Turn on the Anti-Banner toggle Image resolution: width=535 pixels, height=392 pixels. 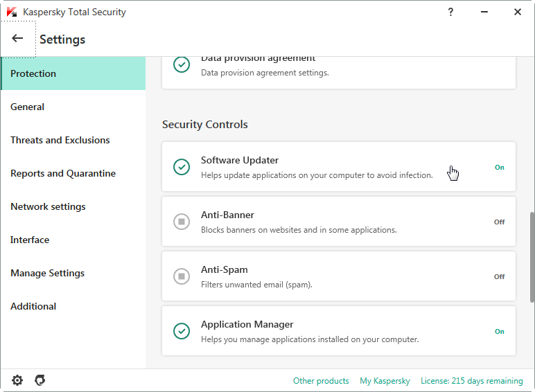[499, 222]
